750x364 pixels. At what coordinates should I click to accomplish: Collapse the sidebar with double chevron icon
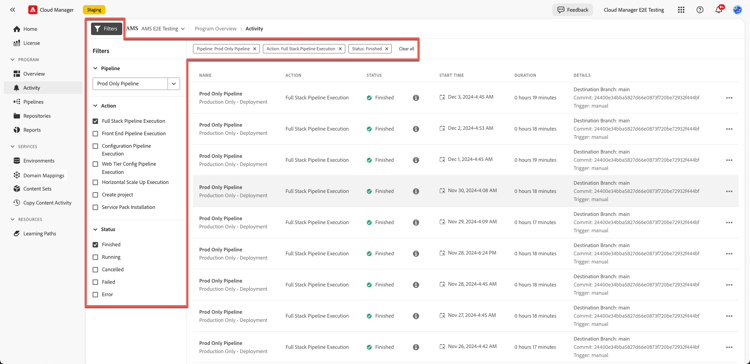(12, 10)
